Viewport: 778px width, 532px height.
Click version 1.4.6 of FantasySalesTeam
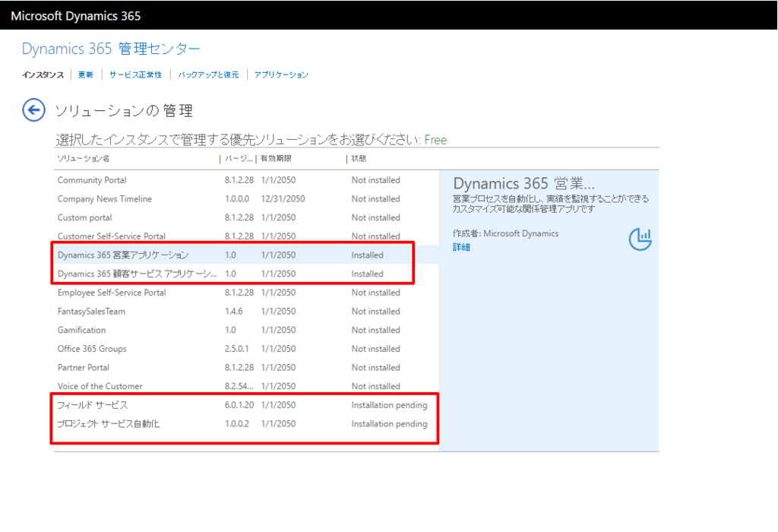[x=233, y=312]
